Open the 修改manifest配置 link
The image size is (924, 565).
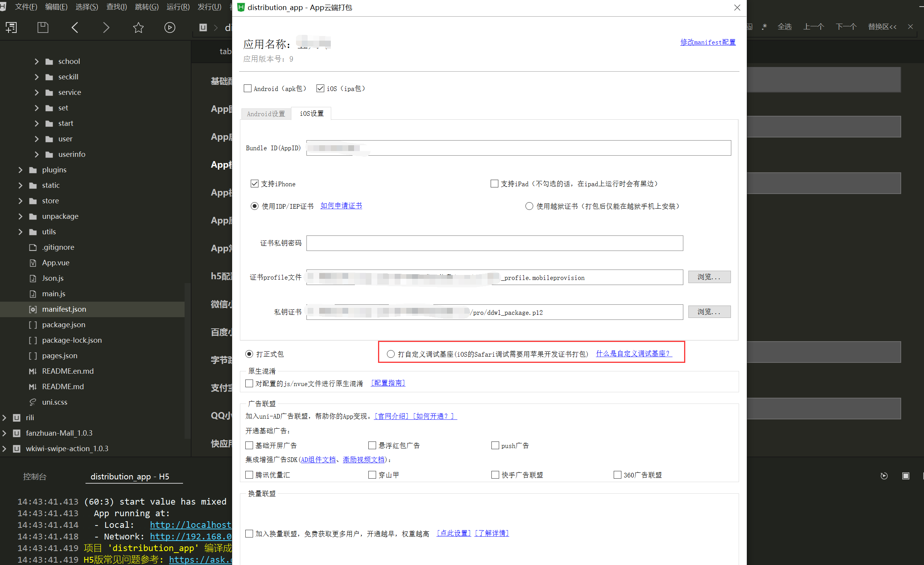(708, 42)
